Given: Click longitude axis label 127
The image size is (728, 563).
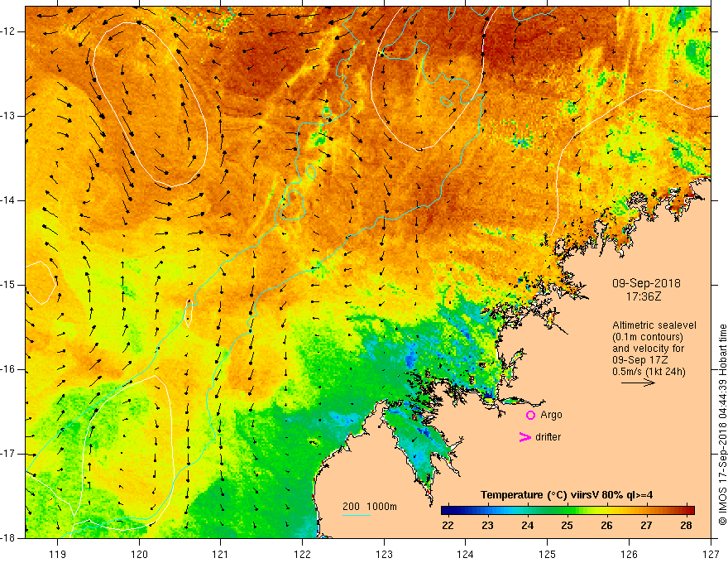Looking at the screenshot, I should 711,554.
